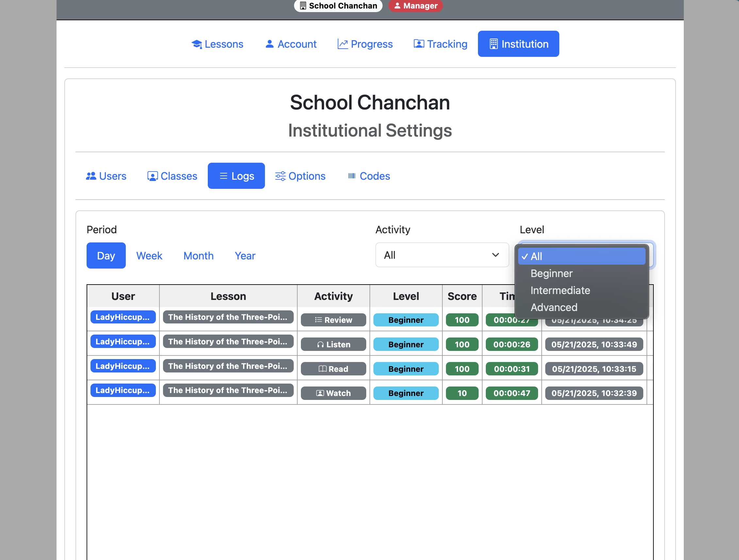This screenshot has height=560, width=739.
Task: Open the Account tab
Action: (x=291, y=44)
